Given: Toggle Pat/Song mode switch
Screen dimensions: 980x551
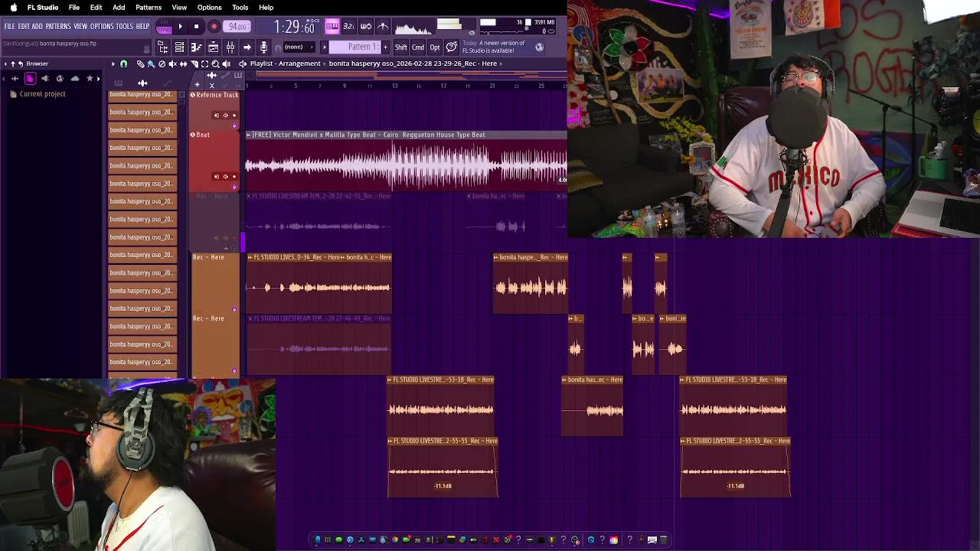Looking at the screenshot, I should [x=164, y=26].
